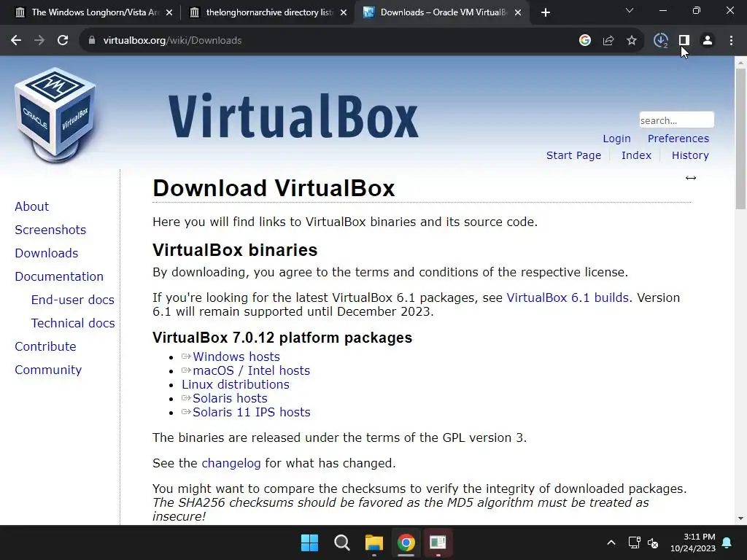This screenshot has height=560, width=747.
Task: Open Technical docs in the sidebar
Action: pyautogui.click(x=73, y=323)
